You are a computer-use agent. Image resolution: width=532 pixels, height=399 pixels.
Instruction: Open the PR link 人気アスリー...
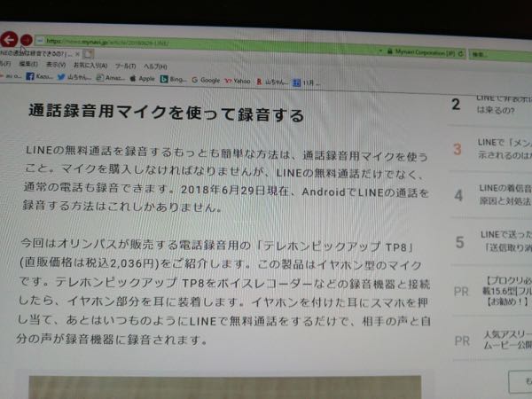[507, 340]
